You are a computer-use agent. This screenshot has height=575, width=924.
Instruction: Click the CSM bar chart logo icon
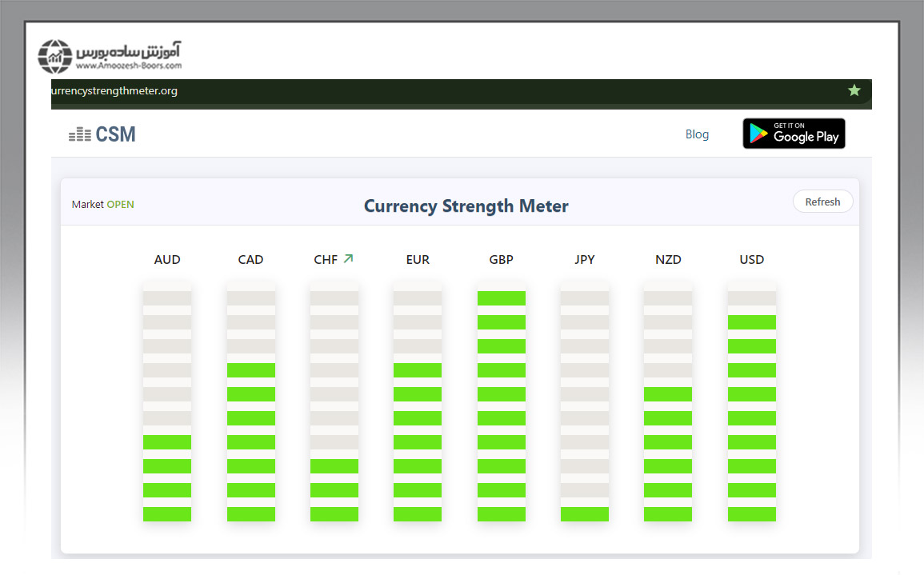pos(79,134)
